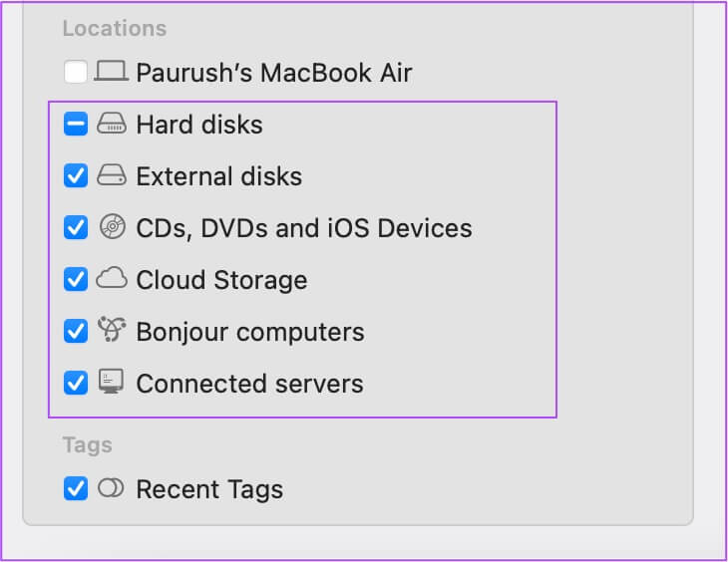This screenshot has height=562, width=728.
Task: Click the CDs, DVDs disc icon
Action: [x=112, y=228]
